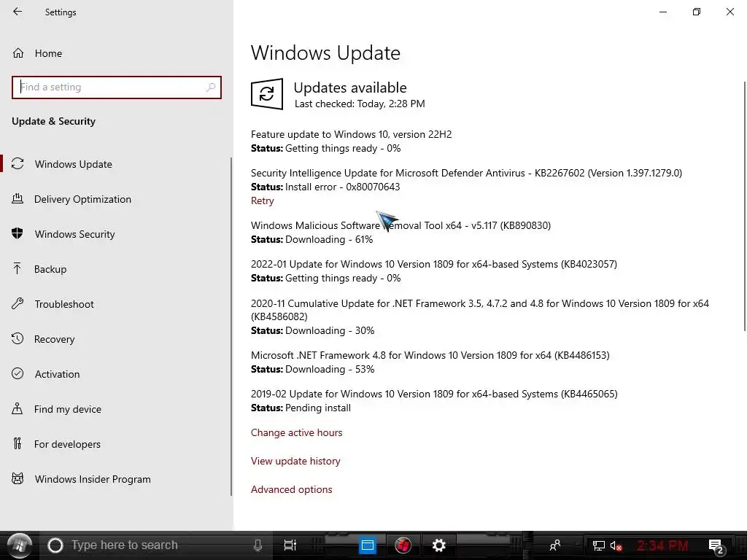Switch to the blue window app in taskbar
The height and width of the screenshot is (560, 747).
[368, 545]
